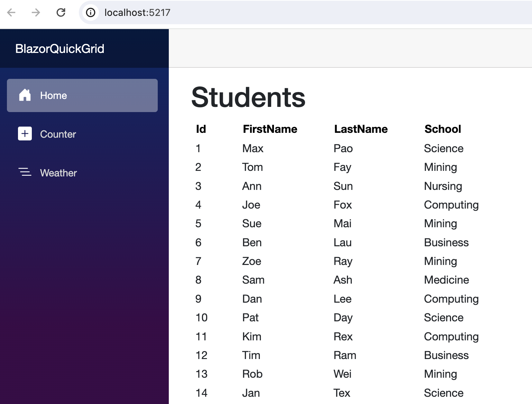Click the last name Rex
Image resolution: width=532 pixels, height=404 pixels.
pyautogui.click(x=343, y=337)
